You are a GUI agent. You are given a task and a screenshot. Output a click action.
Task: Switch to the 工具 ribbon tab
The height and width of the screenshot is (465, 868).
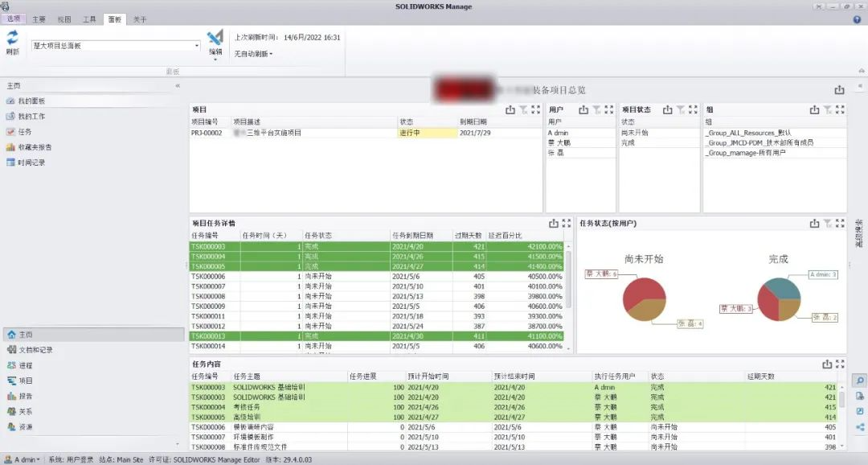pyautogui.click(x=90, y=19)
